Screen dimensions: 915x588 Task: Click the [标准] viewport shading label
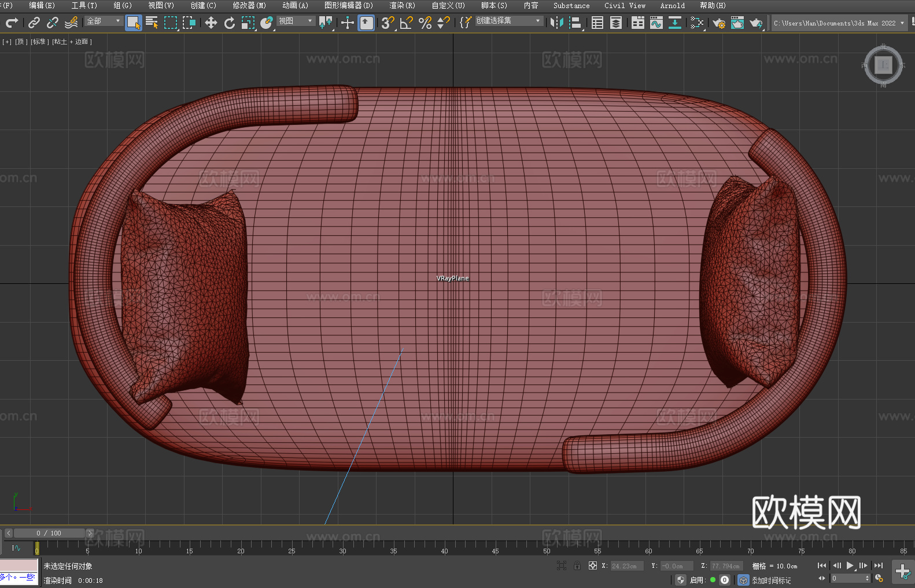pos(39,42)
